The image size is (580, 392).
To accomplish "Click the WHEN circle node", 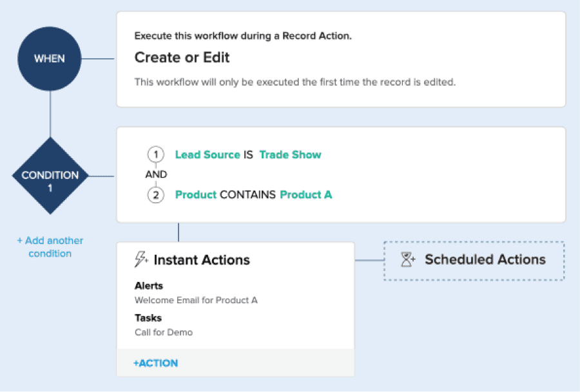I will tap(50, 59).
